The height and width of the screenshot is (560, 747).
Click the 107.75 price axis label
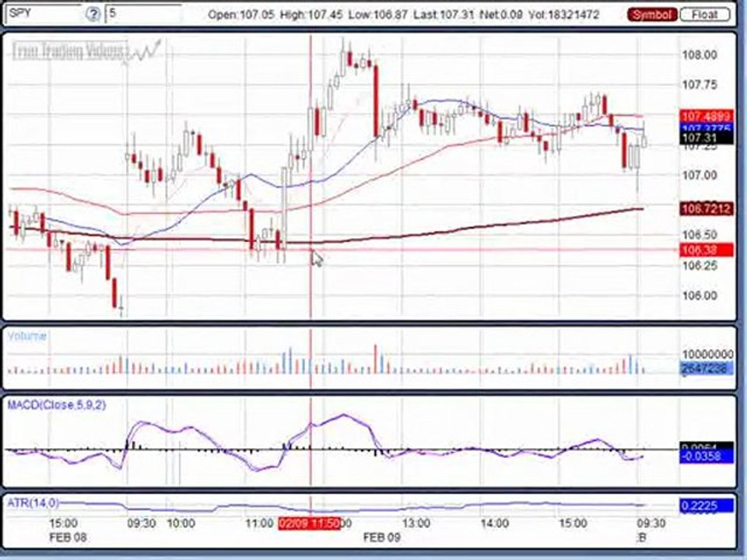[x=700, y=86]
